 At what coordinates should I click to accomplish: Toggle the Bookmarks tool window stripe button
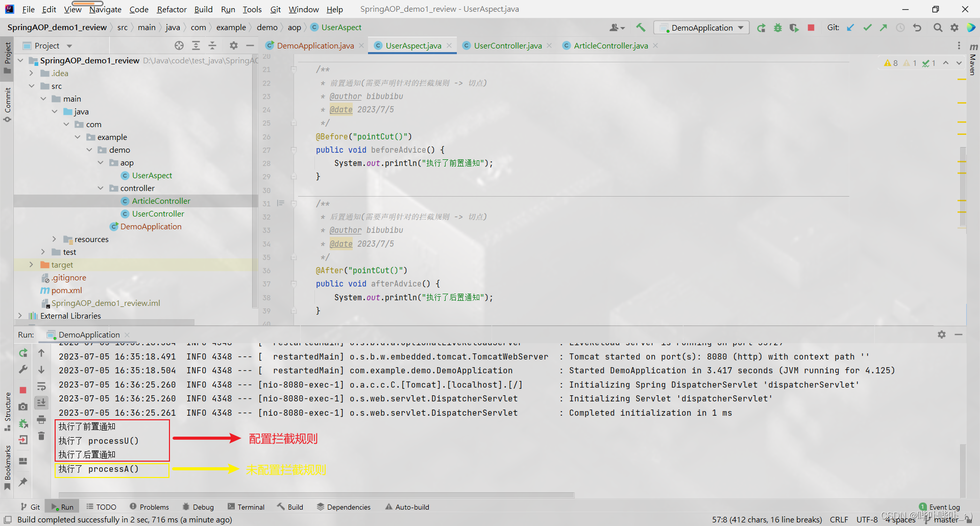[x=7, y=467]
